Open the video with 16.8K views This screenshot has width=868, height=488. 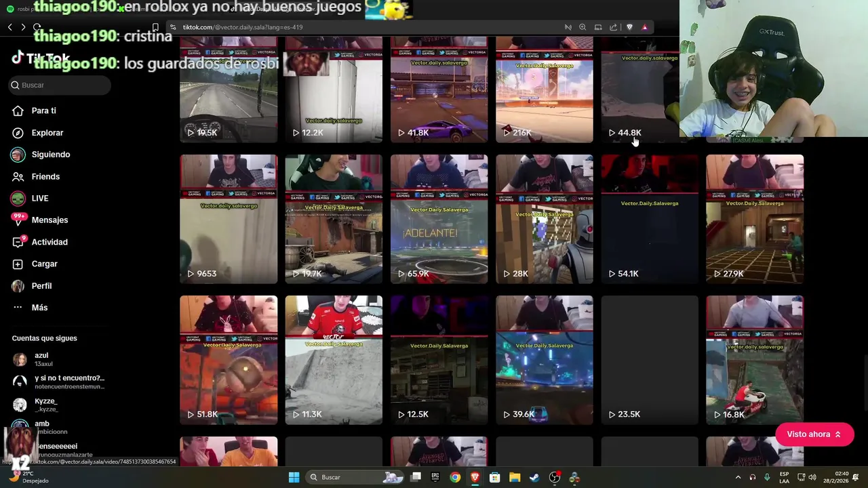click(x=755, y=360)
